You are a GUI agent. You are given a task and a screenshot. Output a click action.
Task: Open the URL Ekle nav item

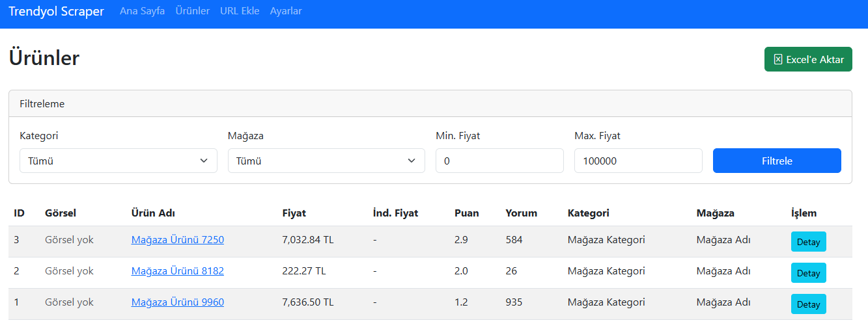pyautogui.click(x=240, y=11)
